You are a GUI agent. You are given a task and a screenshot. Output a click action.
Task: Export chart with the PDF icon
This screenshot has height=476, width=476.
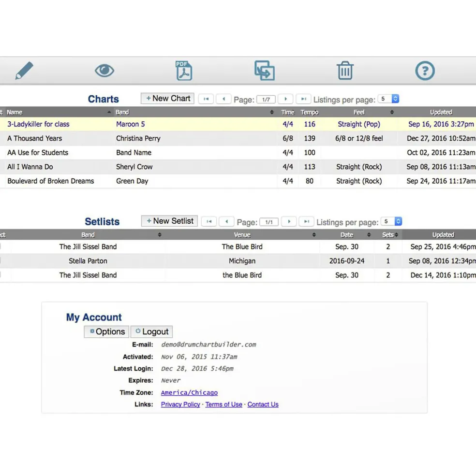(184, 71)
